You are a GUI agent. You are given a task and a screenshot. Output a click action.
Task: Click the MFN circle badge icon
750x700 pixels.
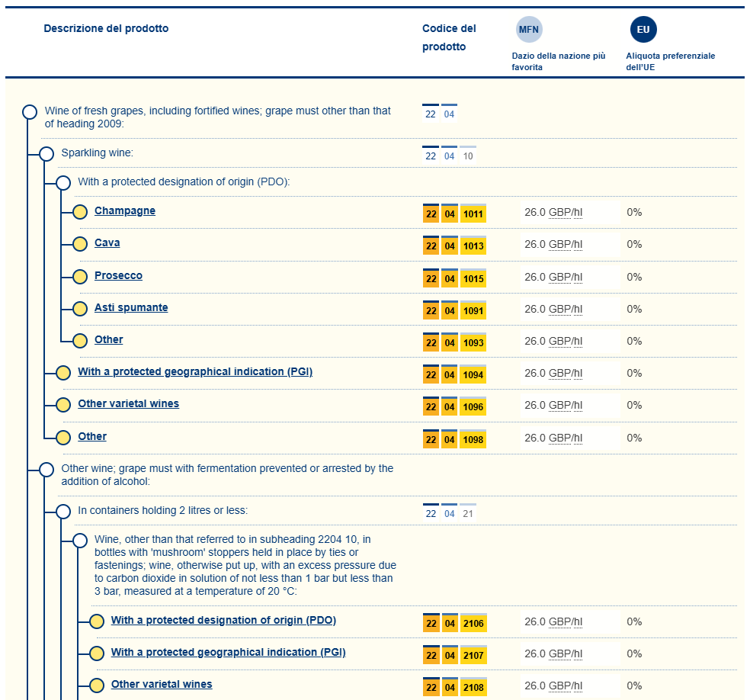click(x=530, y=30)
